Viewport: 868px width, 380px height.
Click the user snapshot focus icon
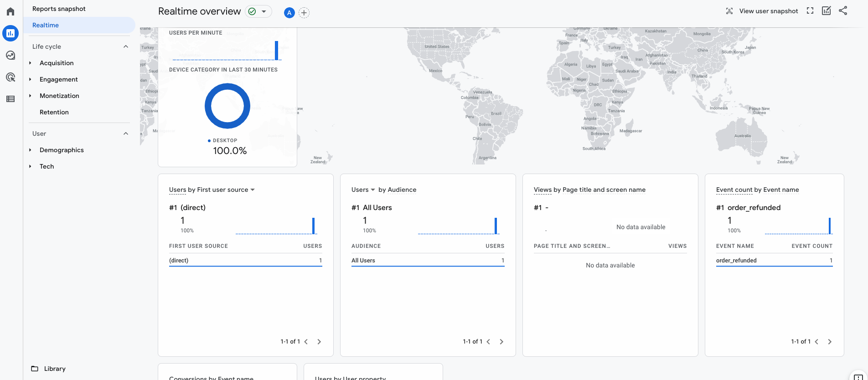(729, 11)
